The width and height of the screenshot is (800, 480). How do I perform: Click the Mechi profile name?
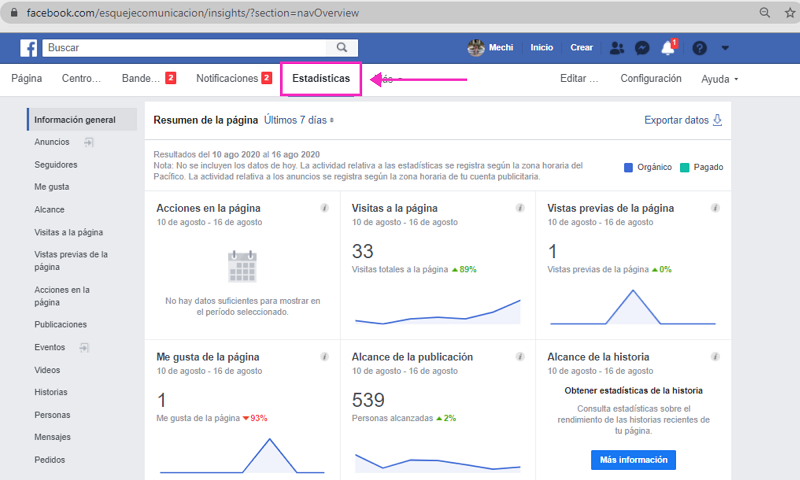(x=501, y=47)
